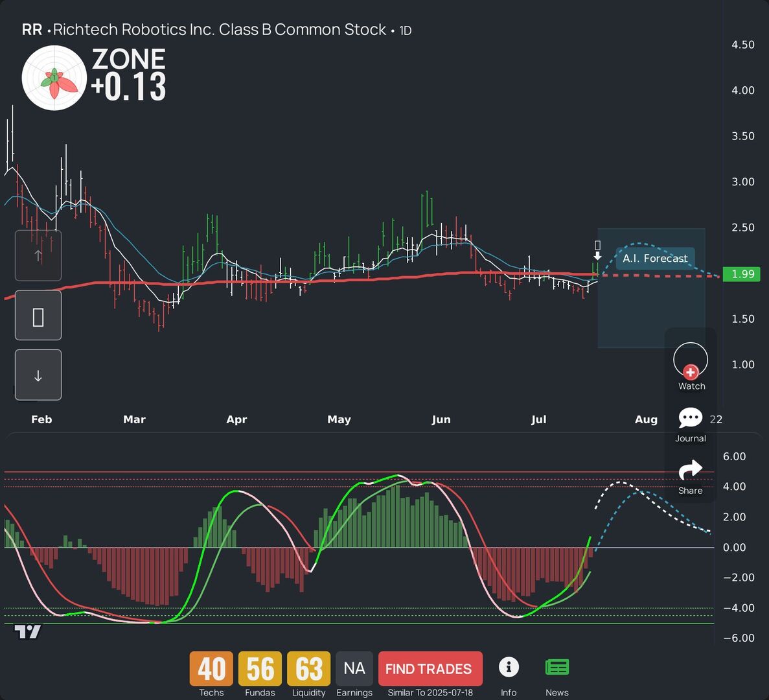The height and width of the screenshot is (700, 769).
Task: Click the Jul label on time axis
Action: (538, 419)
